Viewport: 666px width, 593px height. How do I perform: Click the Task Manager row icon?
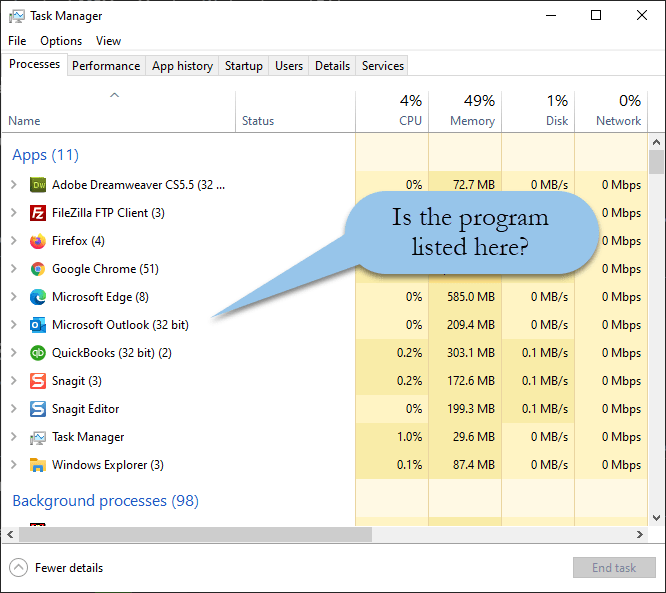pyautogui.click(x=38, y=438)
